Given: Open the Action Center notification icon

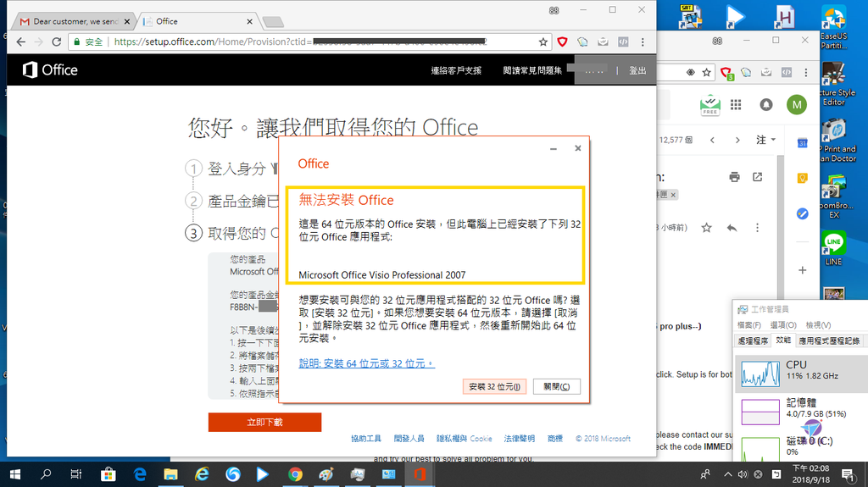Looking at the screenshot, I should point(848,474).
